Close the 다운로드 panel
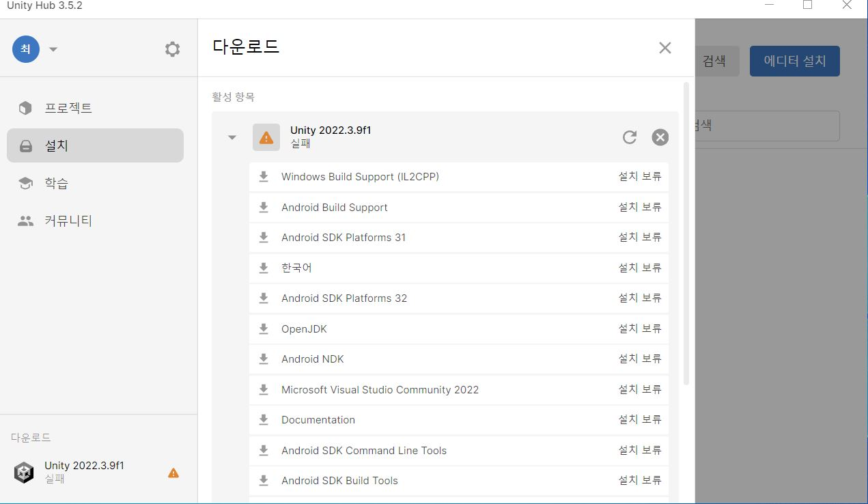 (x=665, y=48)
